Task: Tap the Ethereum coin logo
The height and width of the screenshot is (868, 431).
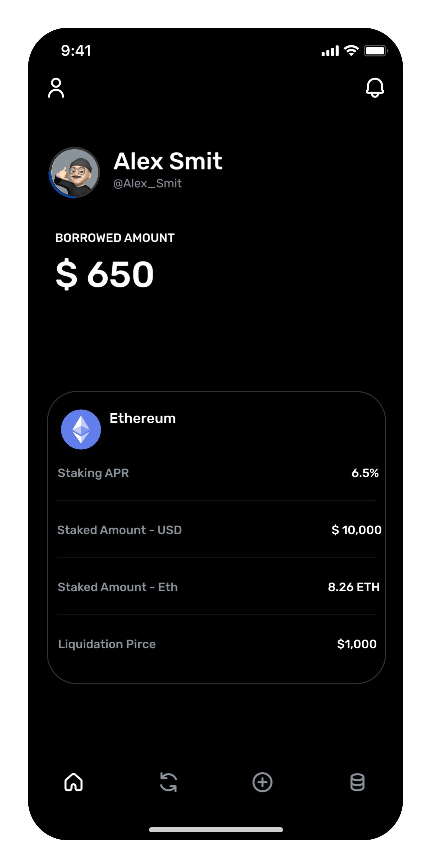Action: point(81,429)
